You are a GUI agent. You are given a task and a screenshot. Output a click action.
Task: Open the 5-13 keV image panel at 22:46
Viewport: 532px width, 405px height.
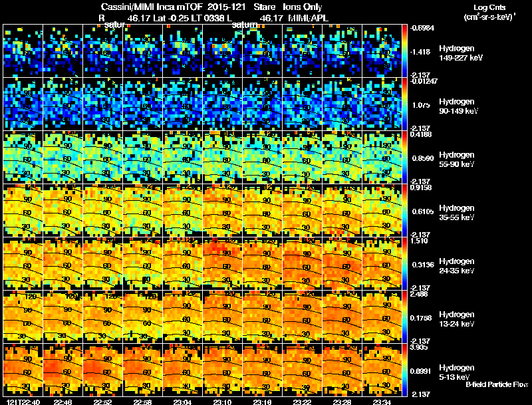click(x=63, y=370)
